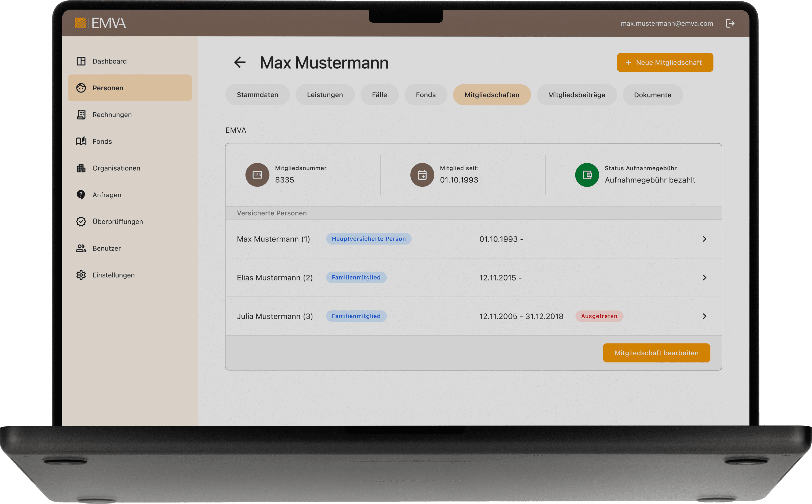Click the Ausgetreten status badge
This screenshot has width=812, height=504.
click(599, 316)
